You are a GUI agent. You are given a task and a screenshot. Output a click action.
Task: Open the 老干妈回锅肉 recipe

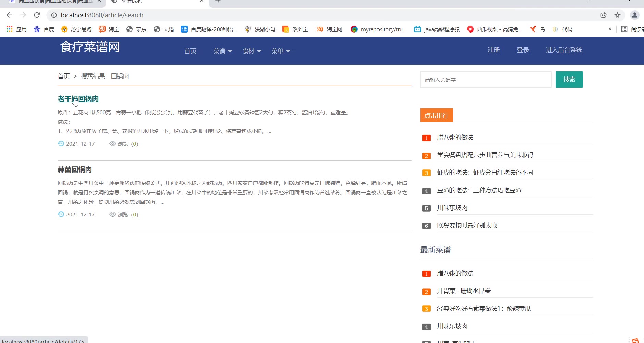click(x=78, y=99)
